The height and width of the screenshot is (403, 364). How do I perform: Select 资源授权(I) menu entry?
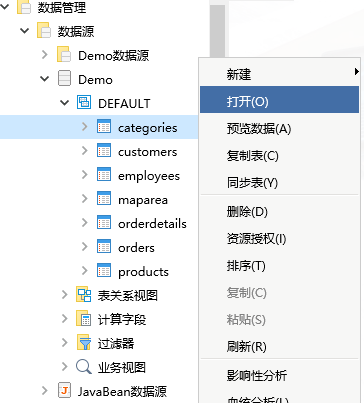(279, 238)
